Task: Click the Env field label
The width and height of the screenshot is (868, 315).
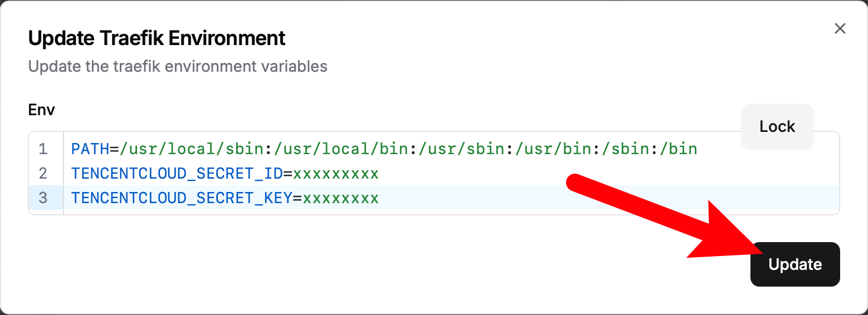Action: click(x=41, y=110)
